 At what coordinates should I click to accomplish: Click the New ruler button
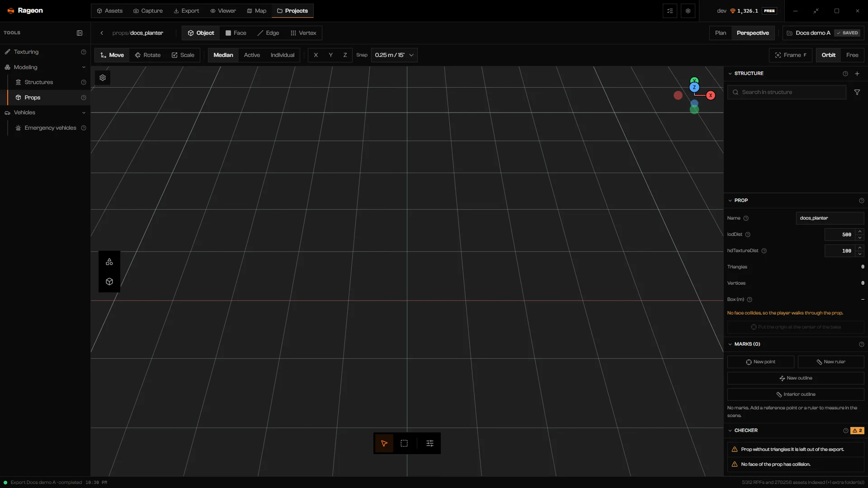click(x=831, y=362)
